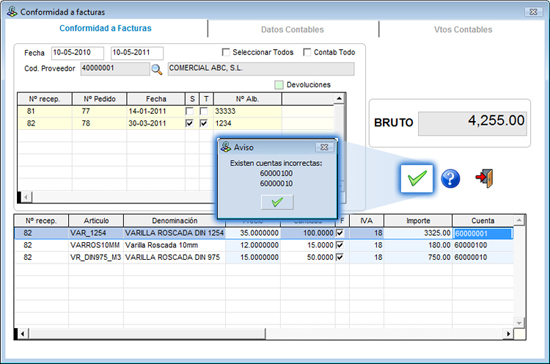Toggle the Contab Todo checkbox
Image resolution: width=550 pixels, height=364 pixels.
pyautogui.click(x=307, y=52)
